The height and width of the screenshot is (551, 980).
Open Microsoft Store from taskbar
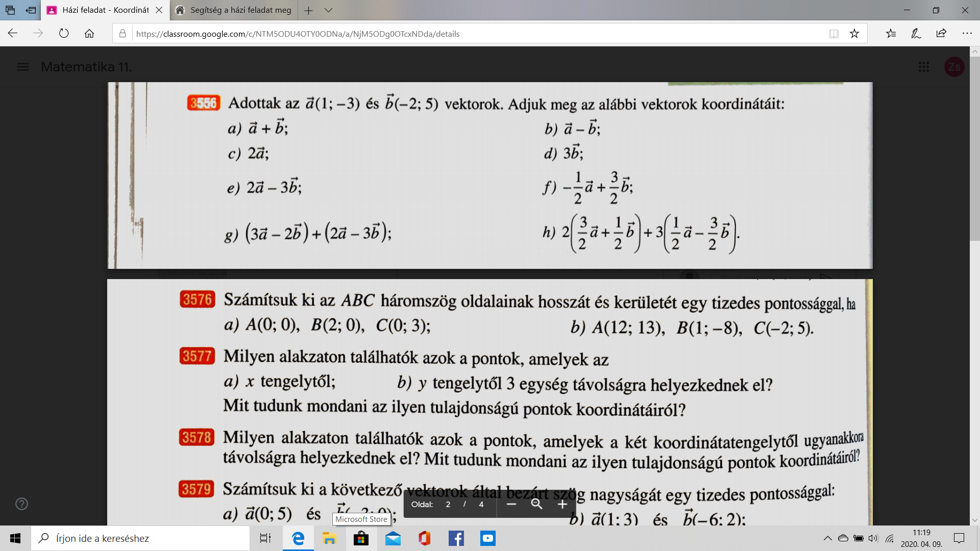click(361, 538)
